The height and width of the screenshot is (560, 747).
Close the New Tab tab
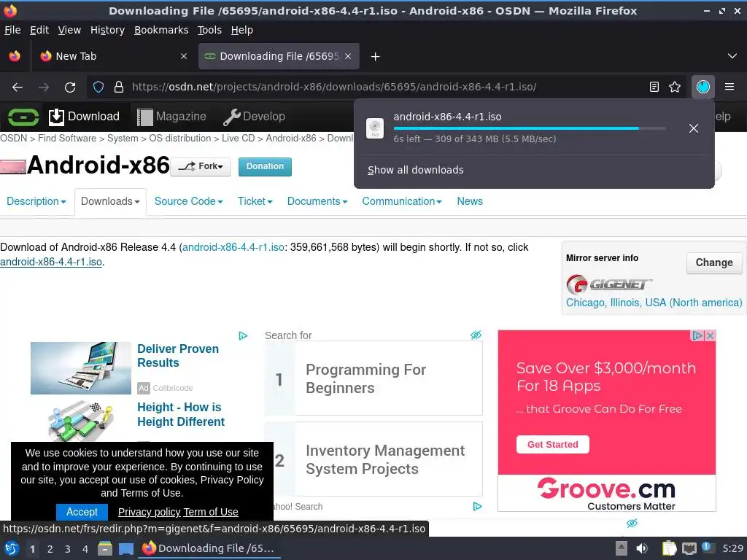(184, 56)
